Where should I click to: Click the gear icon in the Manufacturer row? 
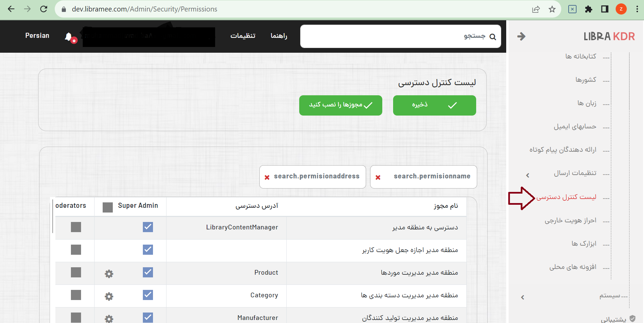click(x=109, y=319)
